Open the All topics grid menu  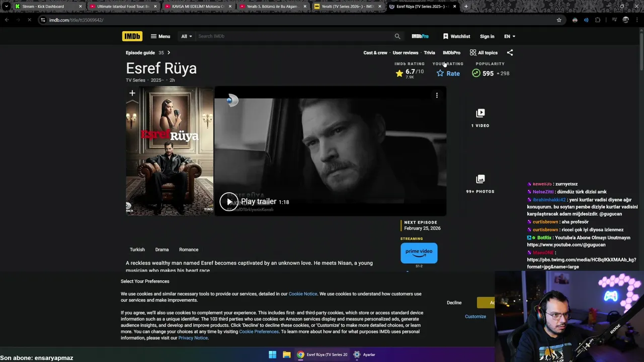point(484,53)
